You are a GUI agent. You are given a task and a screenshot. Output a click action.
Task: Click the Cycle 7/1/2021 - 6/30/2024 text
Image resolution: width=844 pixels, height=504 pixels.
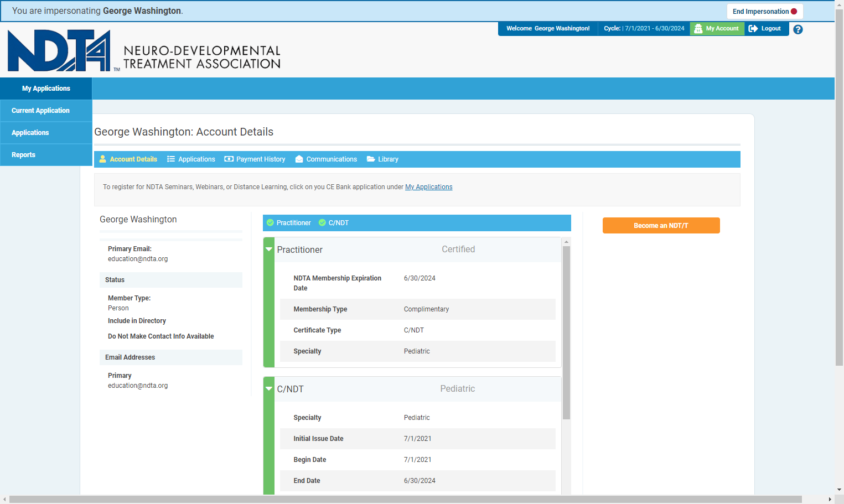[x=644, y=29]
